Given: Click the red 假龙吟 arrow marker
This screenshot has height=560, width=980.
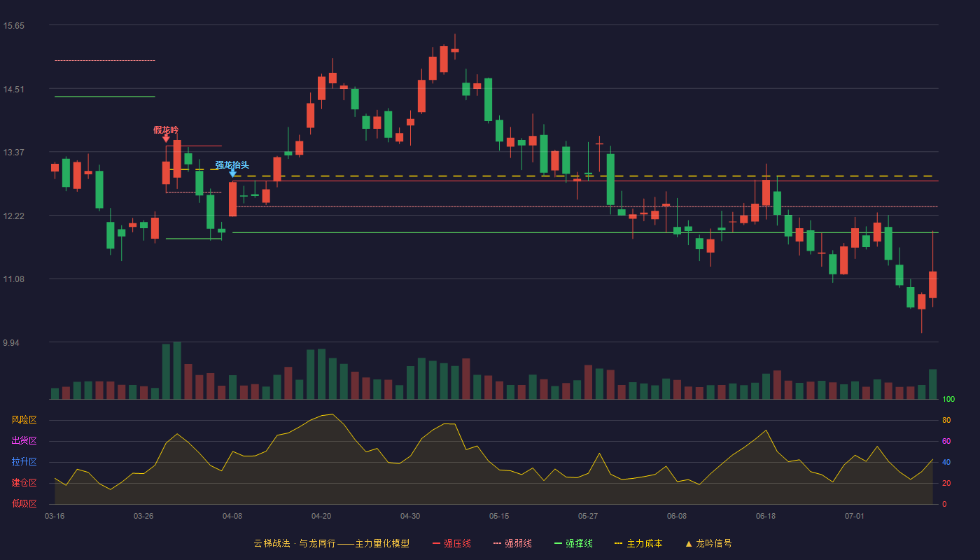Looking at the screenshot, I should 166,139.
